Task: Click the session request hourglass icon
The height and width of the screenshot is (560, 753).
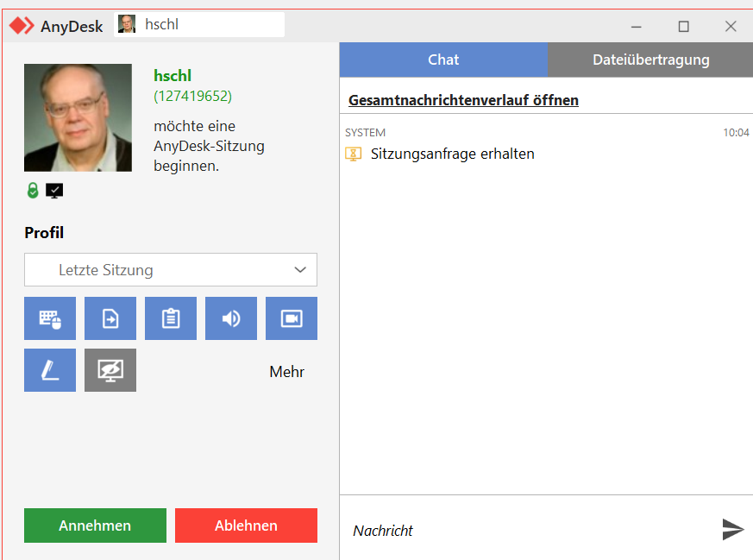Action: pos(354,154)
